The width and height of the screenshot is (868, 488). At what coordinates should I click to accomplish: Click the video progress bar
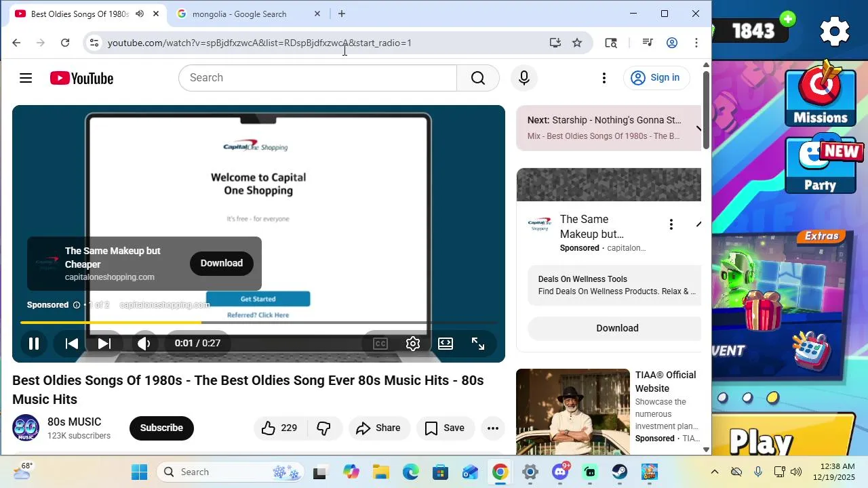coord(258,323)
